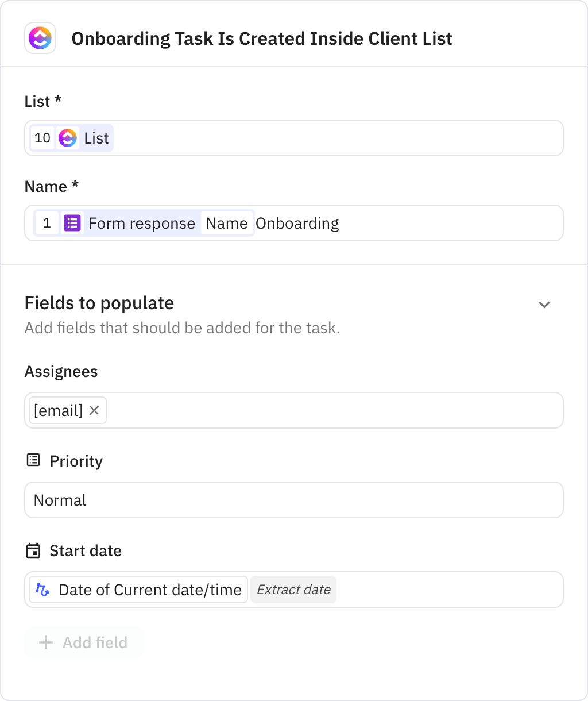Click the Onboarding Task Is Created title

tap(261, 38)
